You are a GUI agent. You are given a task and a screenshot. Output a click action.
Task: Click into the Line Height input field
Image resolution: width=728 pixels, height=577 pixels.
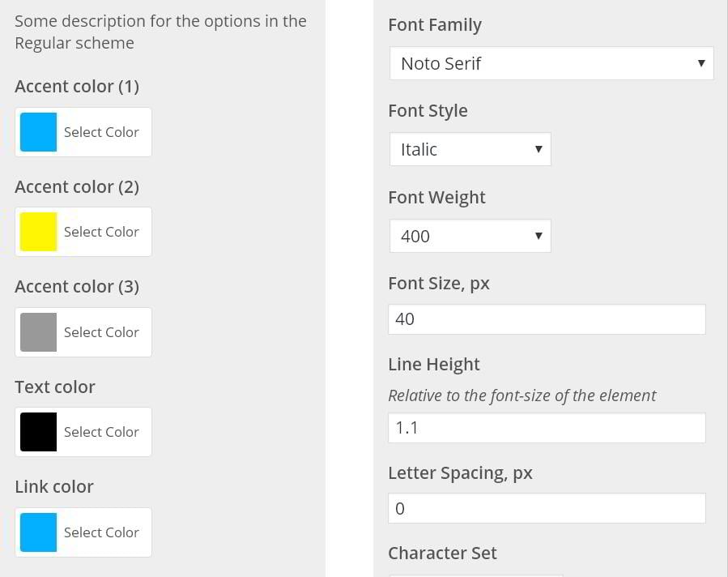pyautogui.click(x=547, y=428)
